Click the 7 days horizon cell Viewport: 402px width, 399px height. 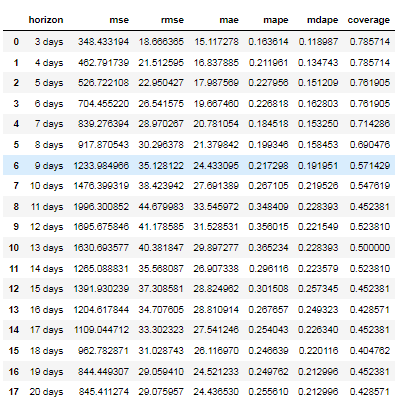49,124
